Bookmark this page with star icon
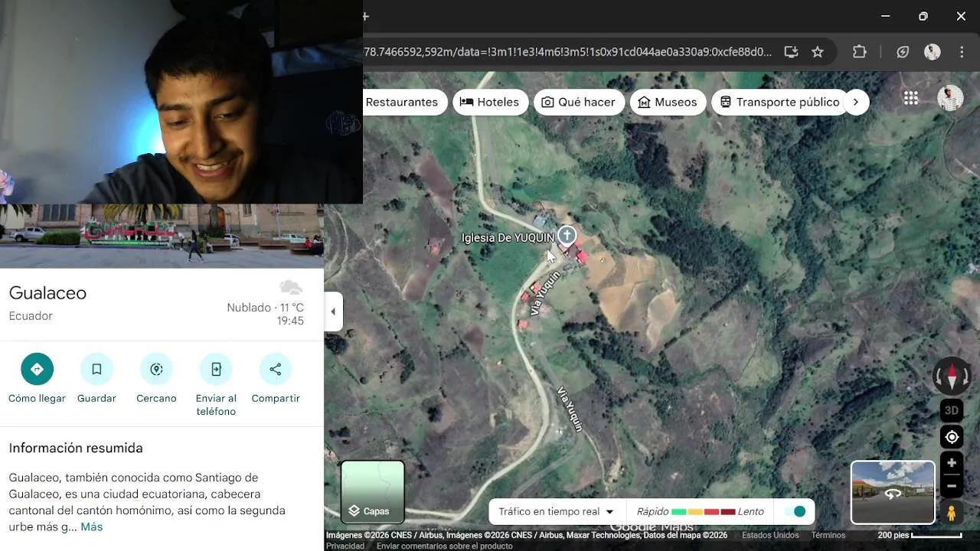 pyautogui.click(x=818, y=52)
